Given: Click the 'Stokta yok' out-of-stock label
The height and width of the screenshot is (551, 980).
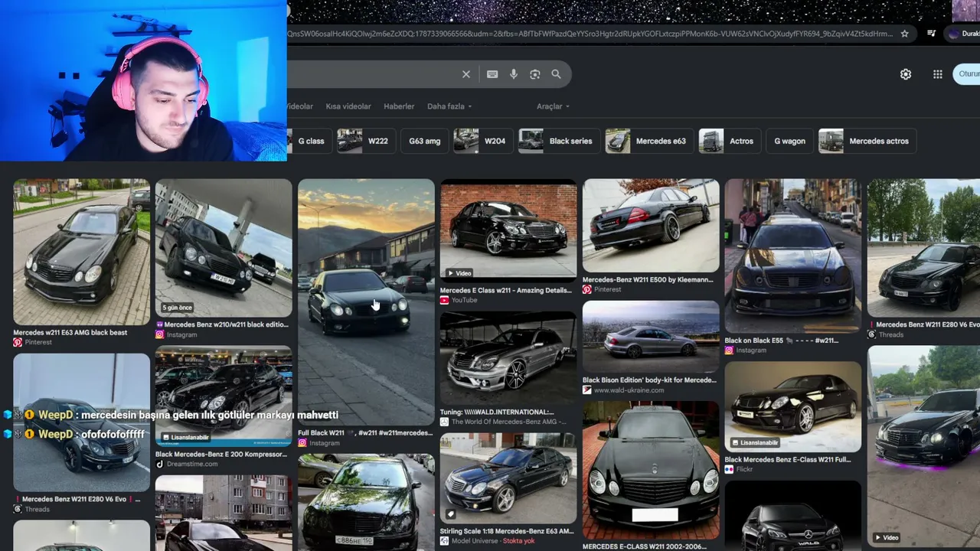Looking at the screenshot, I should [x=518, y=541].
